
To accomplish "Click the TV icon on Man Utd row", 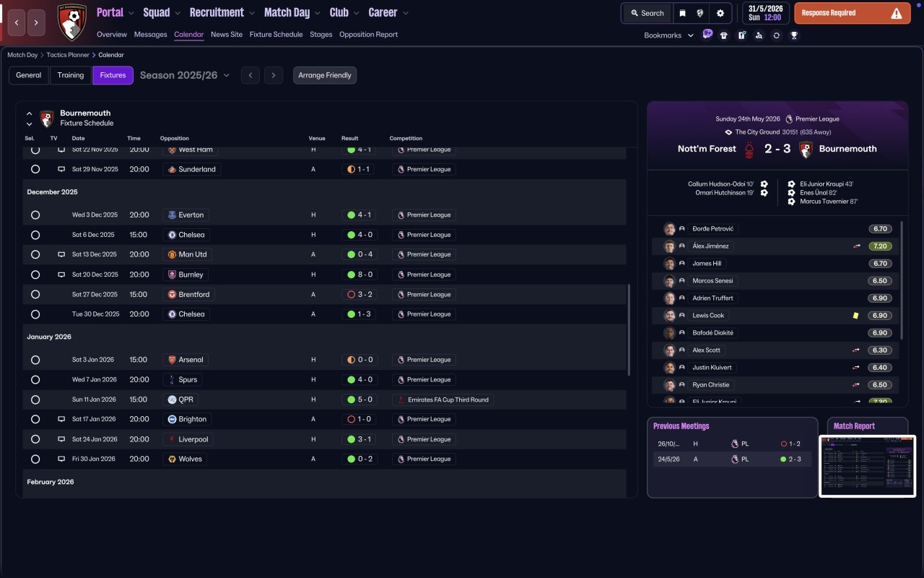I will click(x=61, y=254).
